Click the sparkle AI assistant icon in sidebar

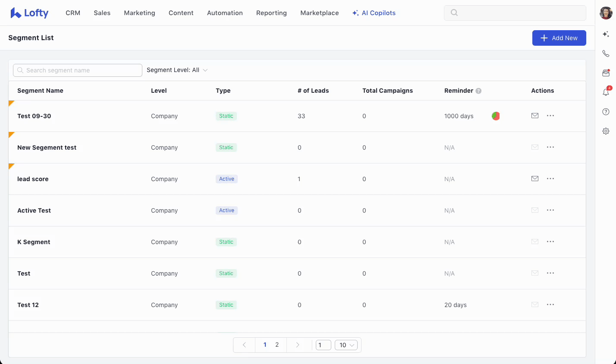[x=606, y=34]
